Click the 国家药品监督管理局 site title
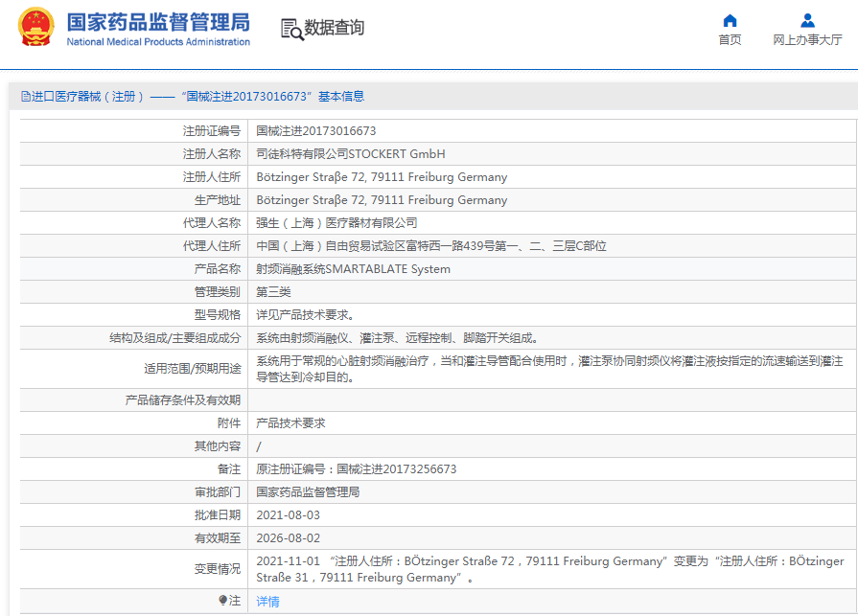858x616 pixels. point(158,21)
